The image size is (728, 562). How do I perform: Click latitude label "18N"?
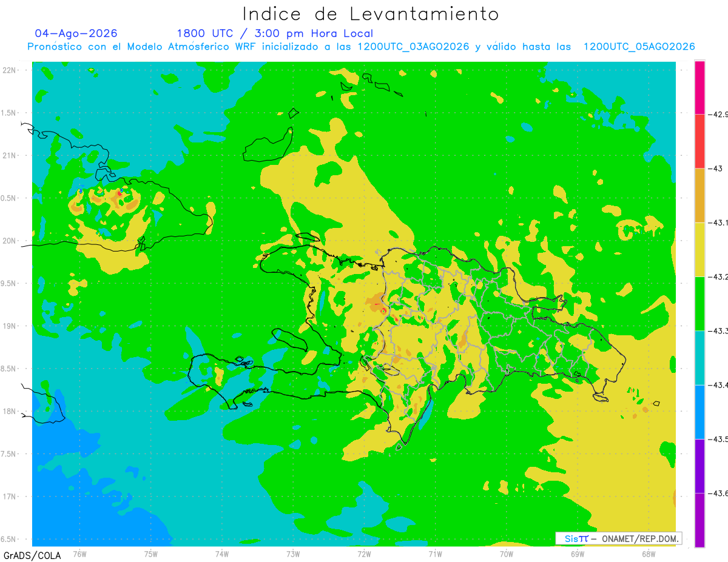(10, 412)
